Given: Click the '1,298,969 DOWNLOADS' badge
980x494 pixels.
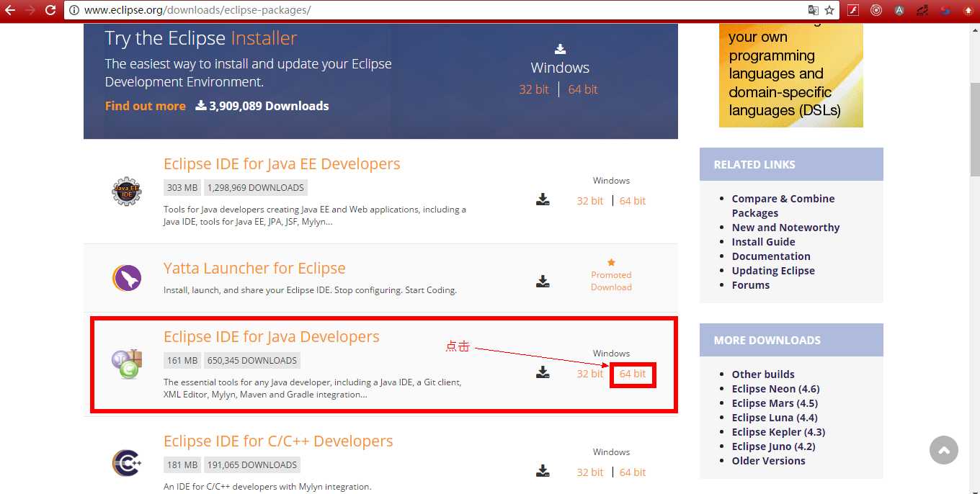Looking at the screenshot, I should click(x=256, y=187).
